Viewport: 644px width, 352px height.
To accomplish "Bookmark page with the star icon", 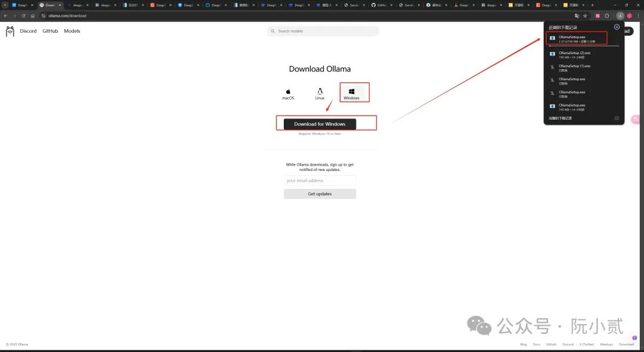I will pos(585,16).
